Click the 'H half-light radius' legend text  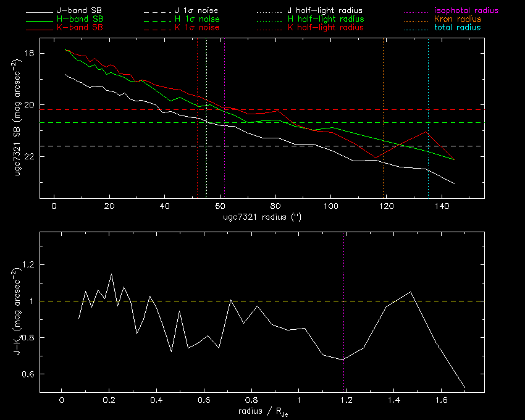tap(325, 19)
